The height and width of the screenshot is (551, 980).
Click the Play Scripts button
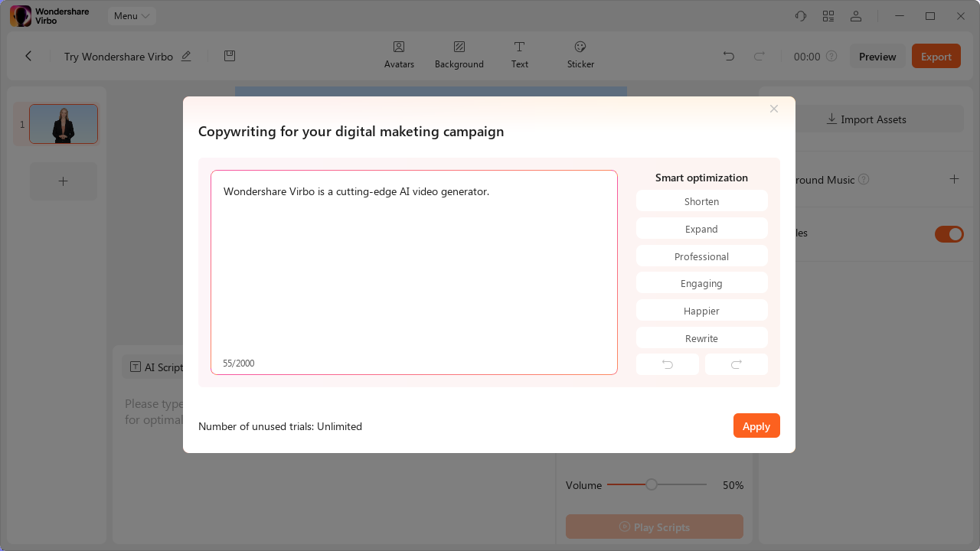click(x=655, y=527)
